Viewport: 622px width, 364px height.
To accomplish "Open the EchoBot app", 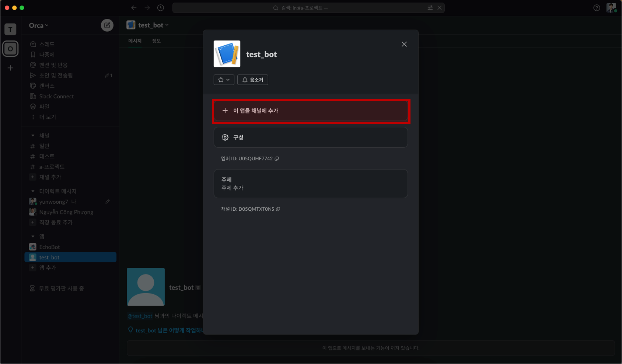I will [71, 247].
